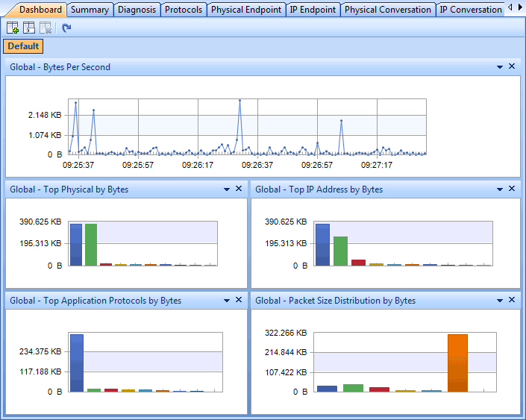This screenshot has height=420, width=526.
Task: Click green bar in Top Physical chart
Action: pos(91,245)
